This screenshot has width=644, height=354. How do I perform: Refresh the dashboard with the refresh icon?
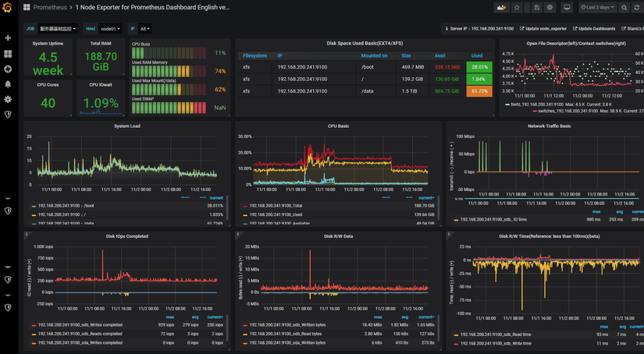[x=637, y=7]
